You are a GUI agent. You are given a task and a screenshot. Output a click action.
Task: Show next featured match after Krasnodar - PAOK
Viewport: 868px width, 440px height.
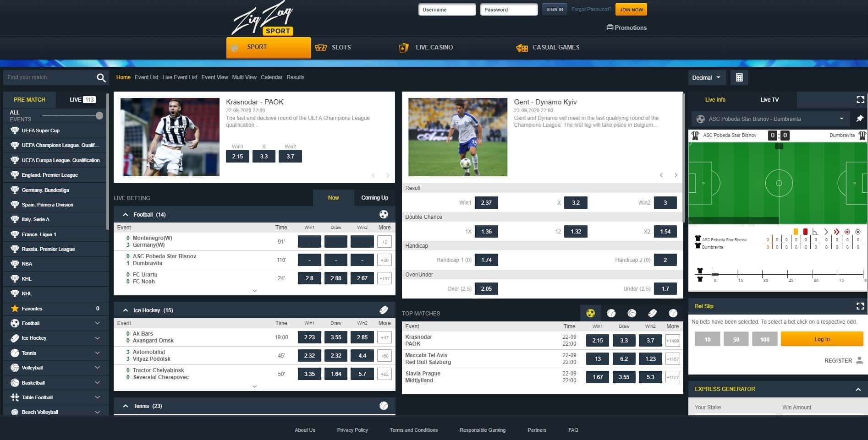[388, 175]
